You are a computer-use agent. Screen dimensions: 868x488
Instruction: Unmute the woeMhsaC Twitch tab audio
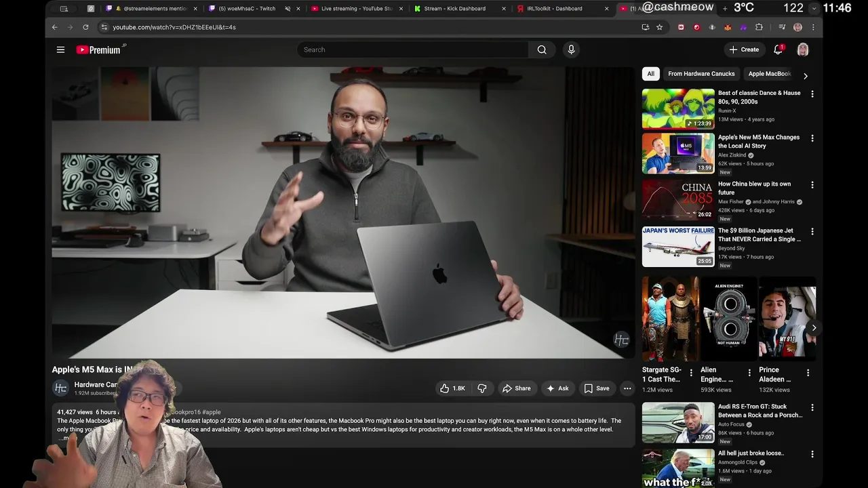[x=288, y=9]
